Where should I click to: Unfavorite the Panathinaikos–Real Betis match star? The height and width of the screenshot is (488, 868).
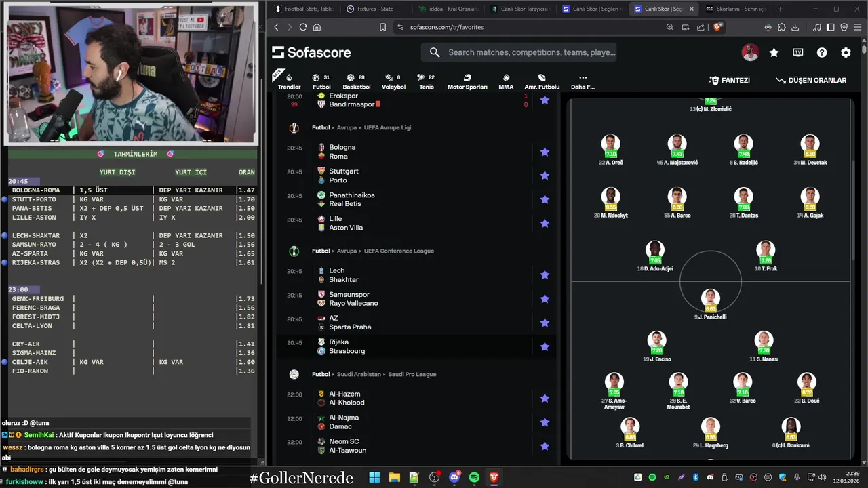[545, 199]
